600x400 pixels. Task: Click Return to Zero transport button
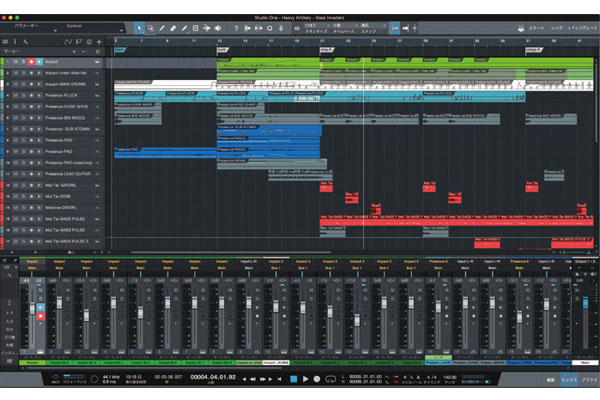pyautogui.click(x=279, y=379)
